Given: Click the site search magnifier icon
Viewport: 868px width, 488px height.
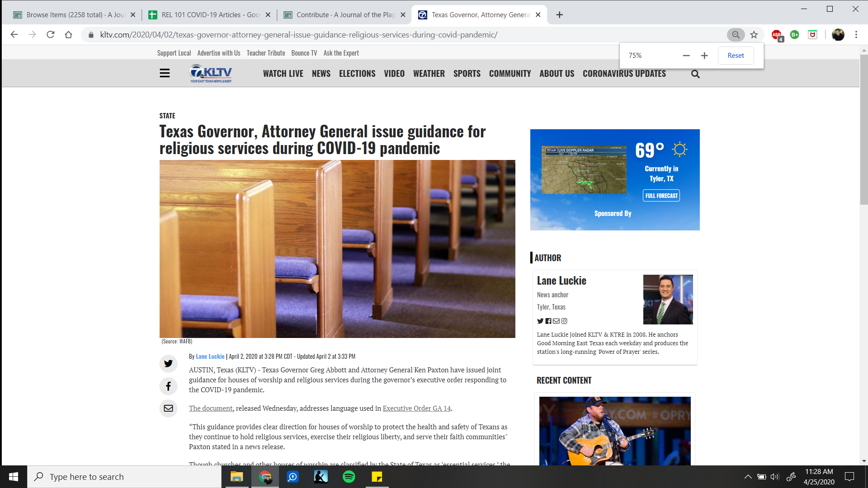Looking at the screenshot, I should [x=695, y=74].
